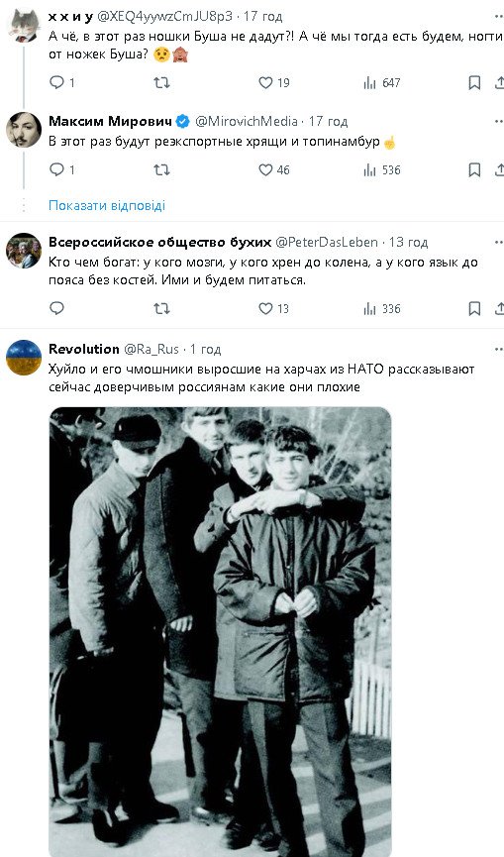Viewport: 504px width, 857px height.
Task: Expand replies via Показати відповіді
Action: (107, 205)
